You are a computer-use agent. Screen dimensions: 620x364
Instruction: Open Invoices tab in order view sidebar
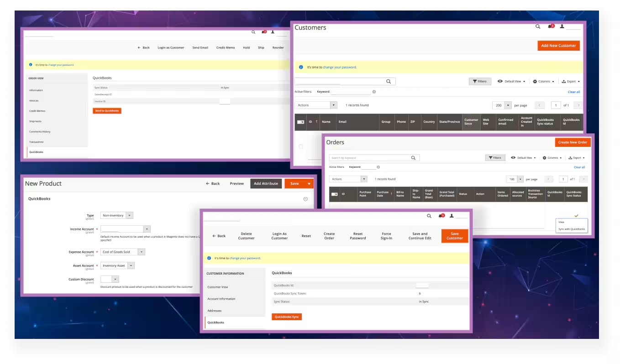(x=34, y=101)
